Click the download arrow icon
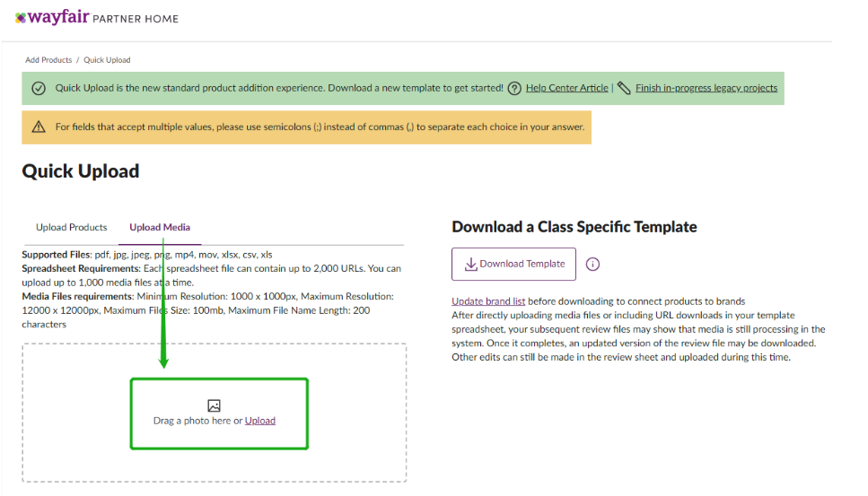The image size is (868, 496). point(470,264)
